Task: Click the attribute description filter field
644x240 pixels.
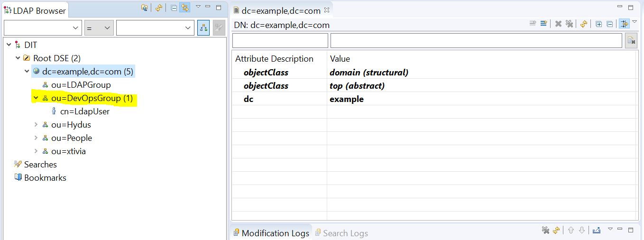Action: 280,41
